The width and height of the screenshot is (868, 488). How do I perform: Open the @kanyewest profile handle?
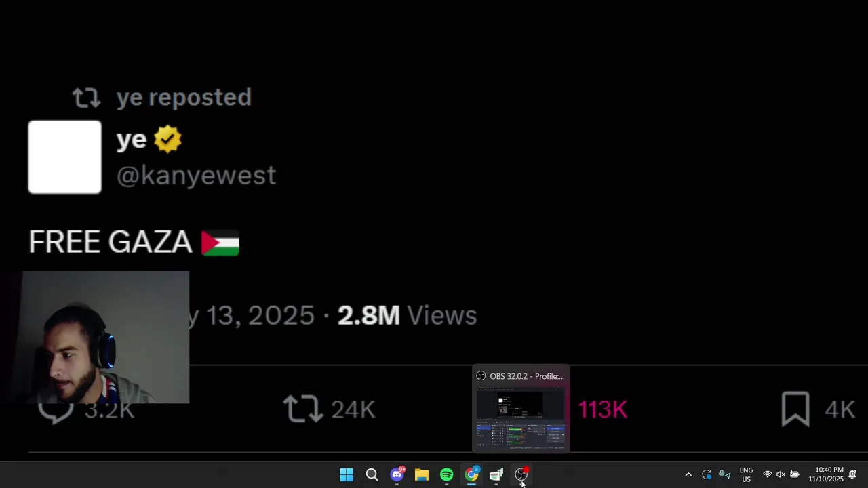click(x=196, y=176)
